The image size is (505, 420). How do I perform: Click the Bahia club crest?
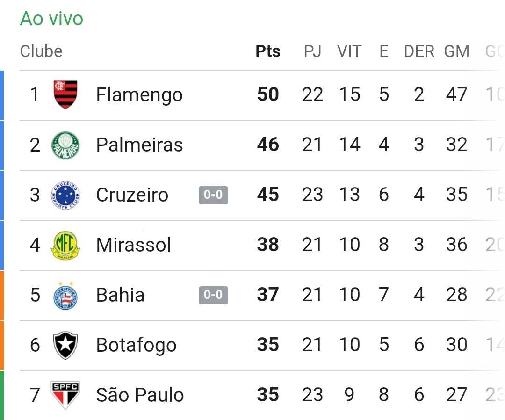[x=65, y=295]
